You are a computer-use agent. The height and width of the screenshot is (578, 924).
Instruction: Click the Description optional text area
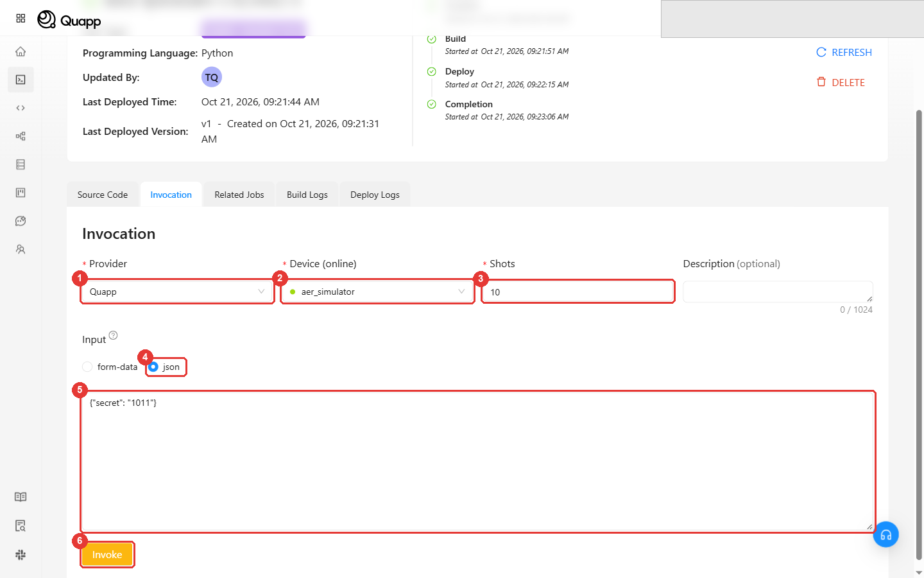click(x=778, y=292)
